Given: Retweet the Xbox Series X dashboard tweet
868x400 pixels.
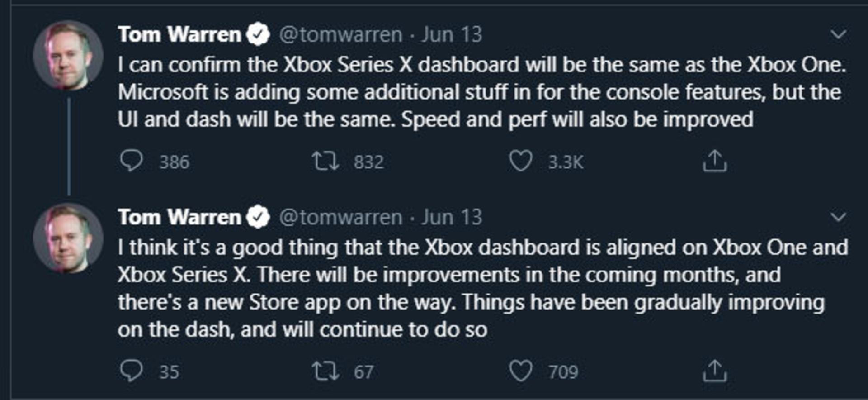Looking at the screenshot, I should tap(325, 161).
